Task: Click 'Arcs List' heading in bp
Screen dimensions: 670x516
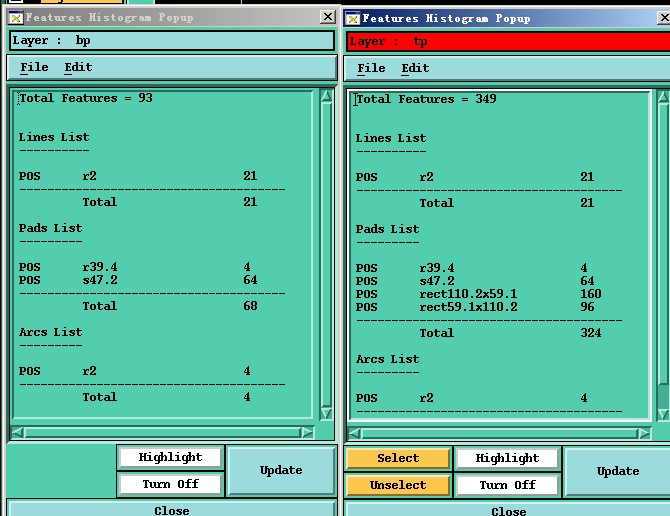Action: [x=50, y=332]
